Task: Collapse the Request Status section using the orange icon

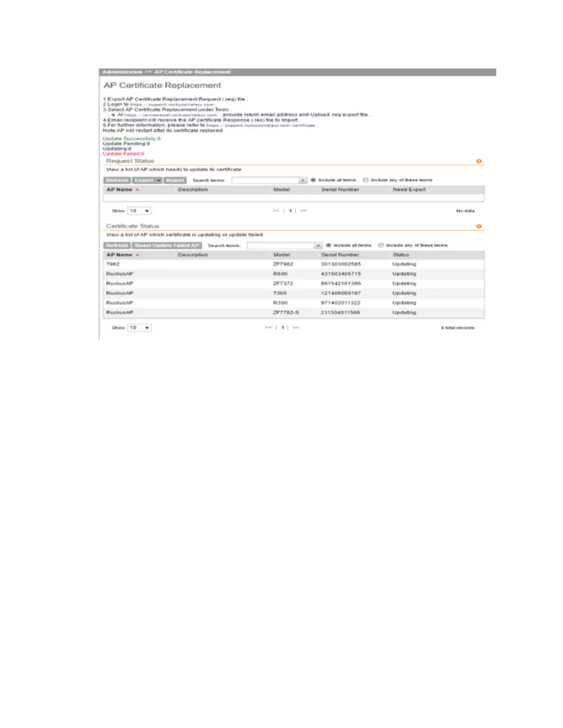Action: point(479,161)
